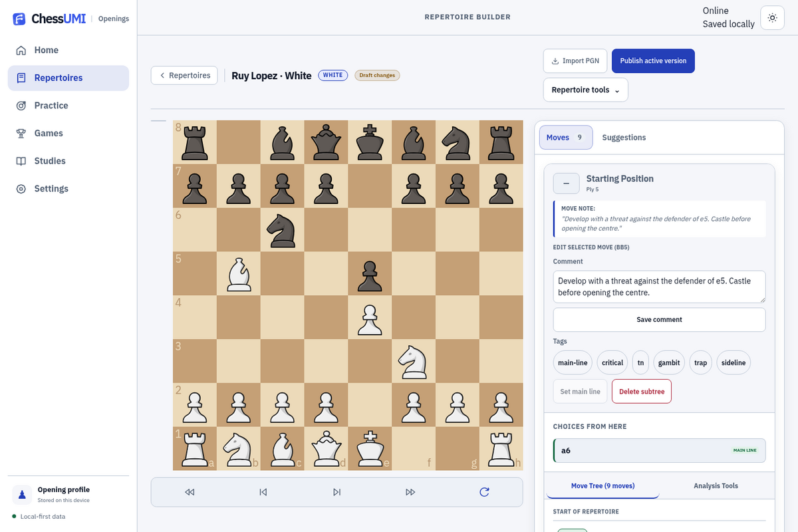Image resolution: width=798 pixels, height=532 pixels.
Task: Click the WHITE color badge
Action: [x=333, y=75]
